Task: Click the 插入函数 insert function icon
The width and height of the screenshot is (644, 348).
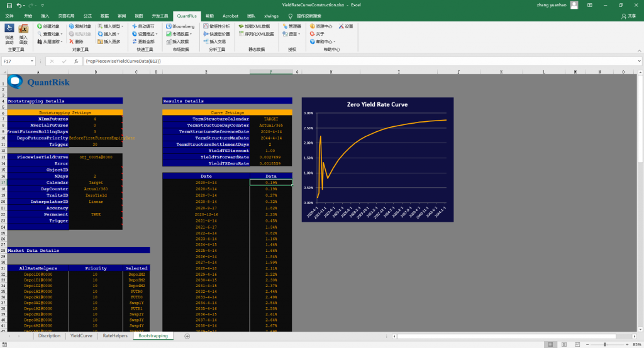Action: click(23, 34)
